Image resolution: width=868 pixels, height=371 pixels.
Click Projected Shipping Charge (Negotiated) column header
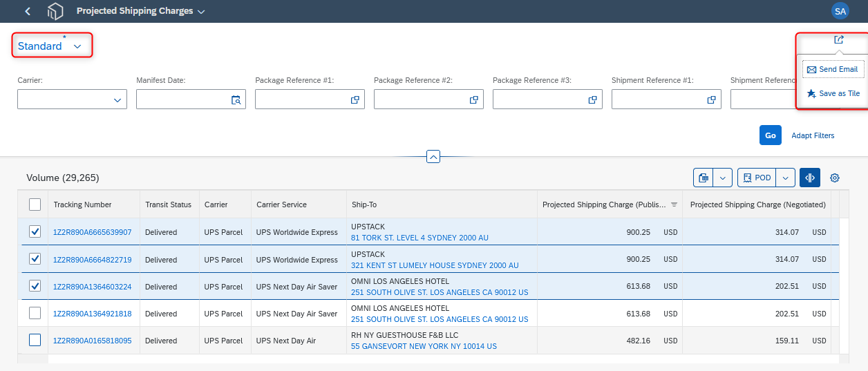pyautogui.click(x=758, y=204)
